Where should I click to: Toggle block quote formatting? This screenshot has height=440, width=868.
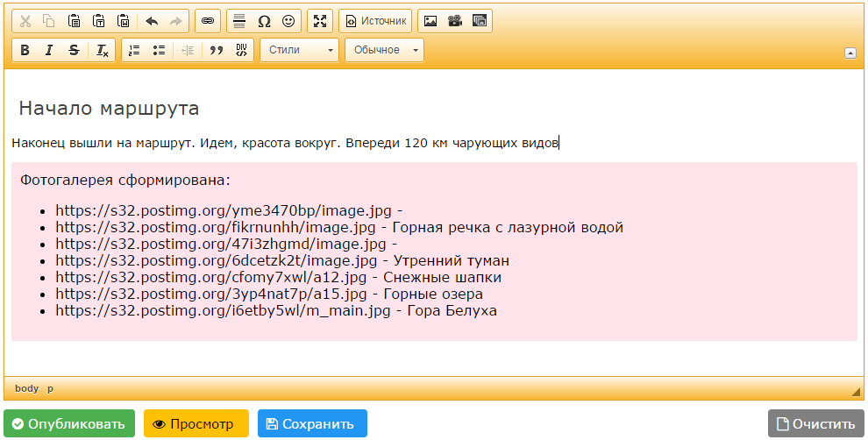217,50
